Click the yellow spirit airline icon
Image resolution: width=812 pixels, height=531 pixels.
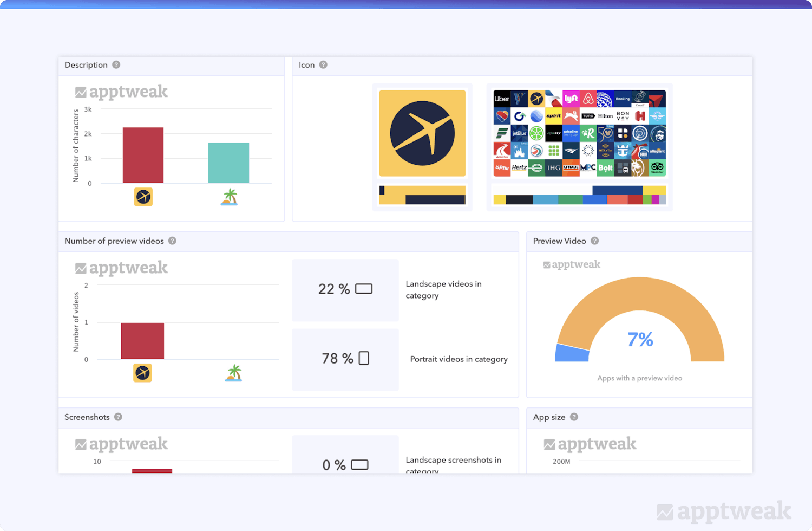(554, 116)
